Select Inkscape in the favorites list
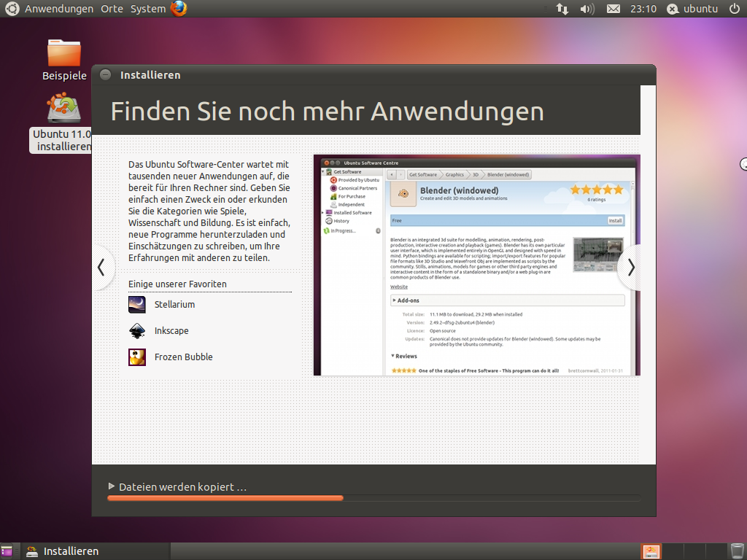 tap(171, 330)
